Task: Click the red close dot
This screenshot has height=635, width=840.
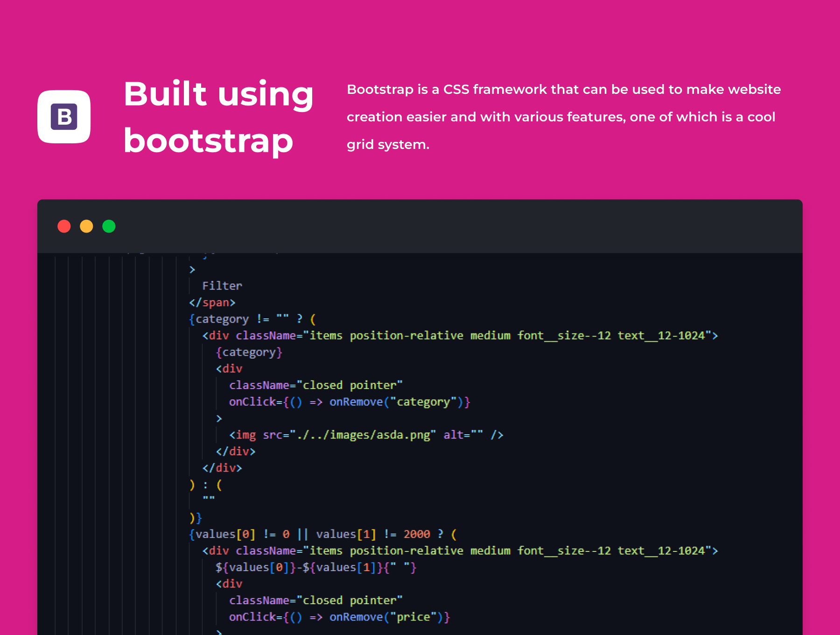Action: (64, 226)
